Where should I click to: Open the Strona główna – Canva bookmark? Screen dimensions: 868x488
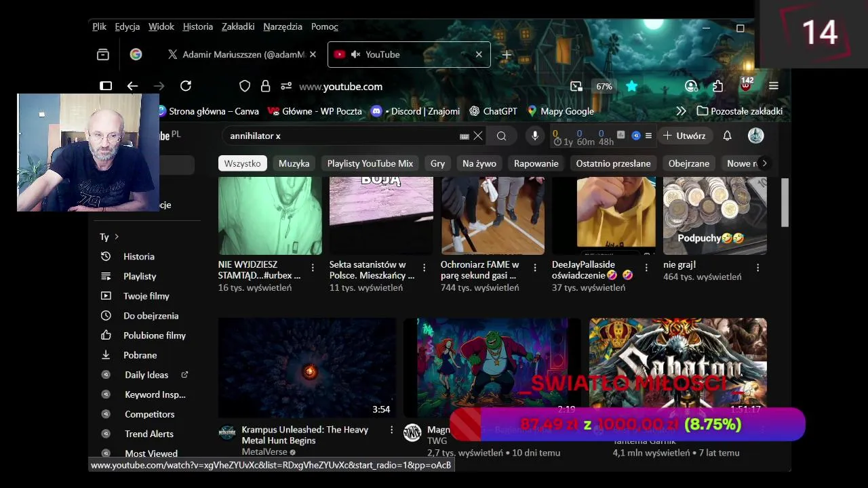(208, 111)
